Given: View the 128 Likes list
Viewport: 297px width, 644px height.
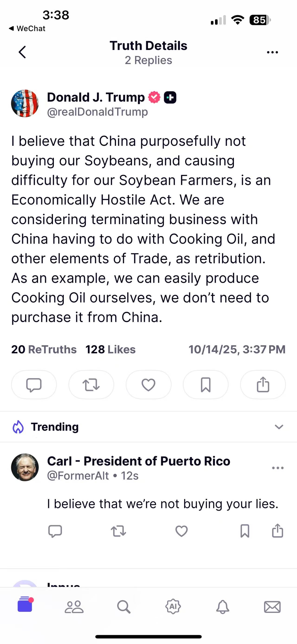Looking at the screenshot, I should click(110, 349).
